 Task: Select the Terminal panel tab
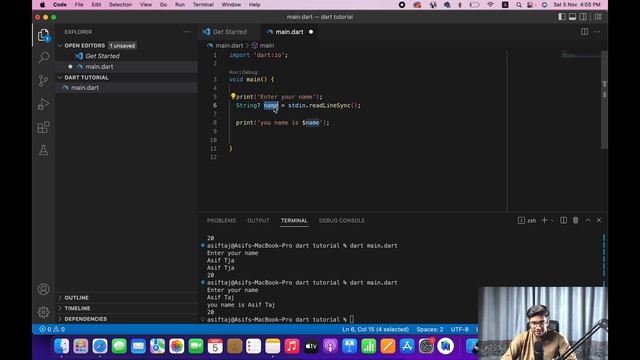[x=294, y=220]
